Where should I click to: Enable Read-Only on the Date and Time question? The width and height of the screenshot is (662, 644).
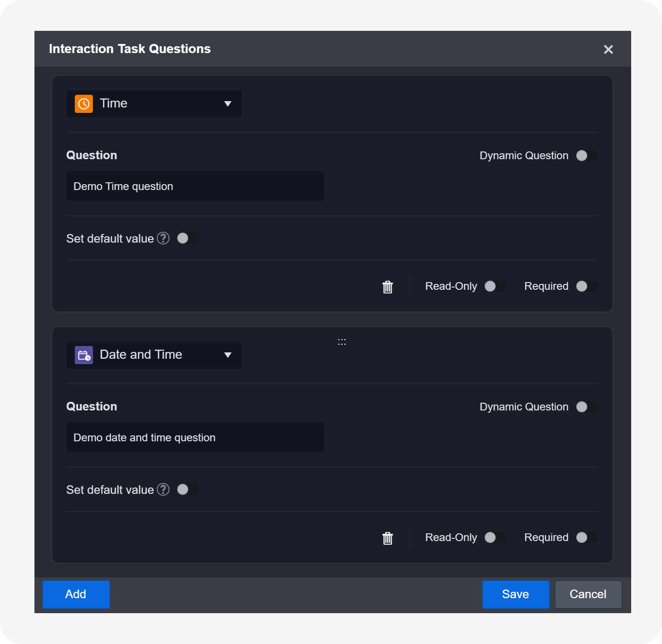point(495,537)
